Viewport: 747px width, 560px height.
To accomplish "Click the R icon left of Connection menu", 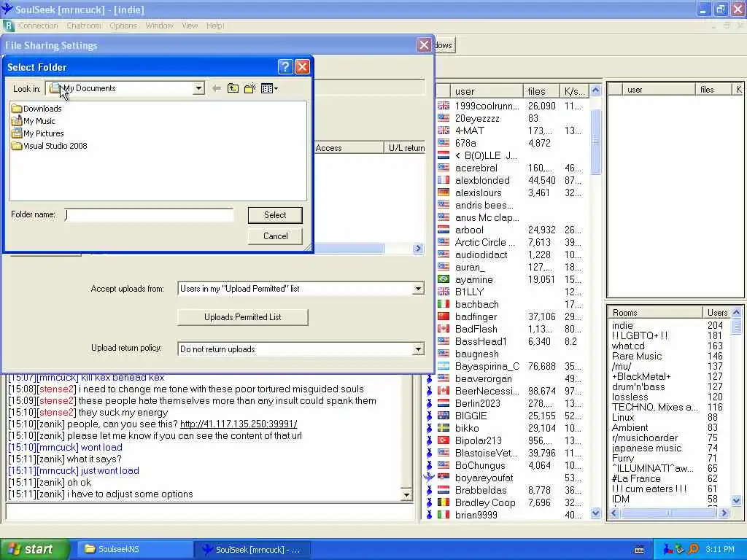I will 8,26.
